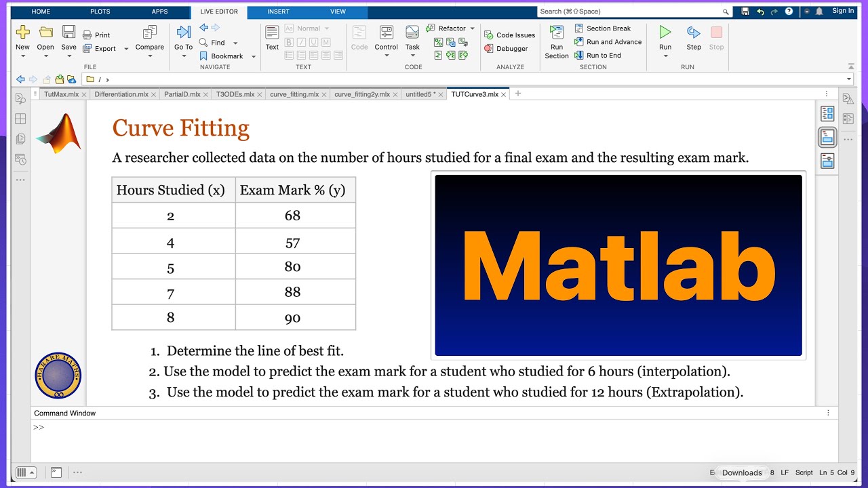The height and width of the screenshot is (488, 868).
Task: Toggle bold text formatting
Action: (289, 42)
